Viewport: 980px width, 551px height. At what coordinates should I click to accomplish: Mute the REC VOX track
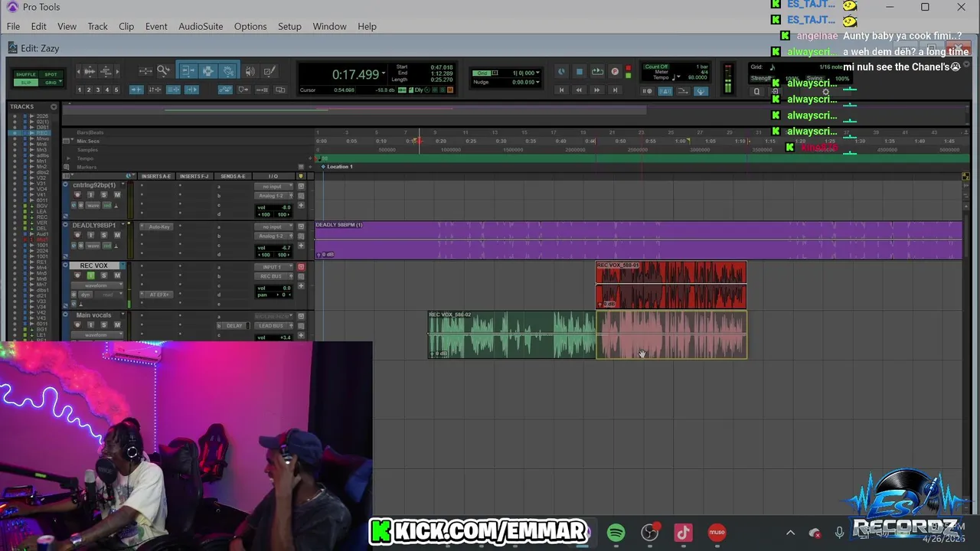coord(117,275)
